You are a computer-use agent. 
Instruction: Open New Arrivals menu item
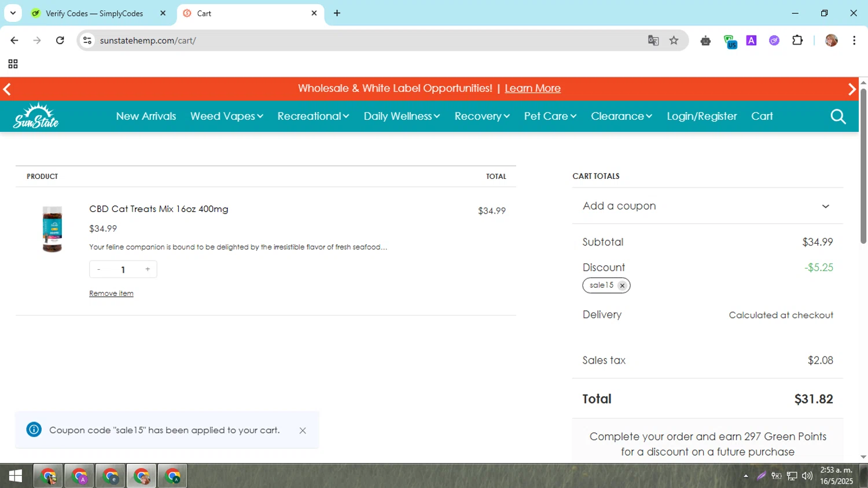tap(146, 116)
